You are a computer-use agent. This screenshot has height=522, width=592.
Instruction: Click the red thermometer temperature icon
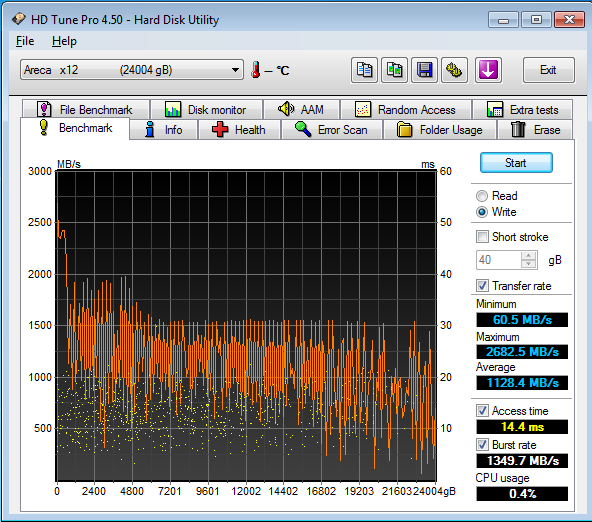(256, 70)
